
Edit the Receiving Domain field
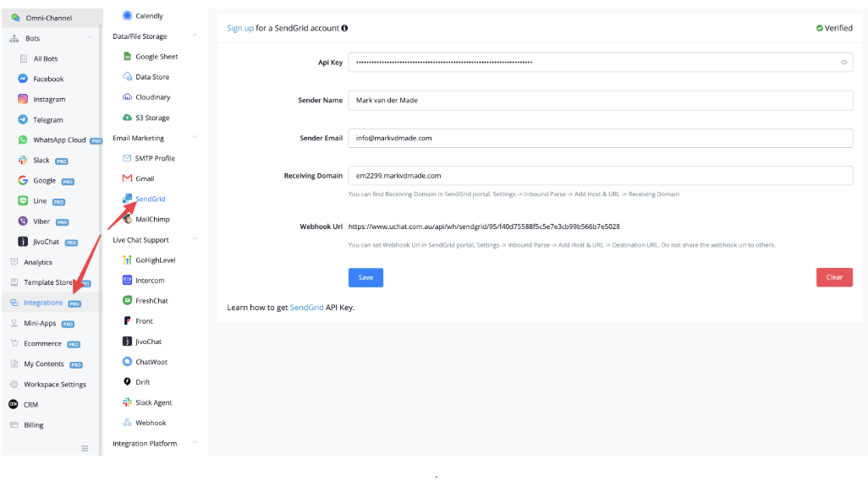[600, 176]
